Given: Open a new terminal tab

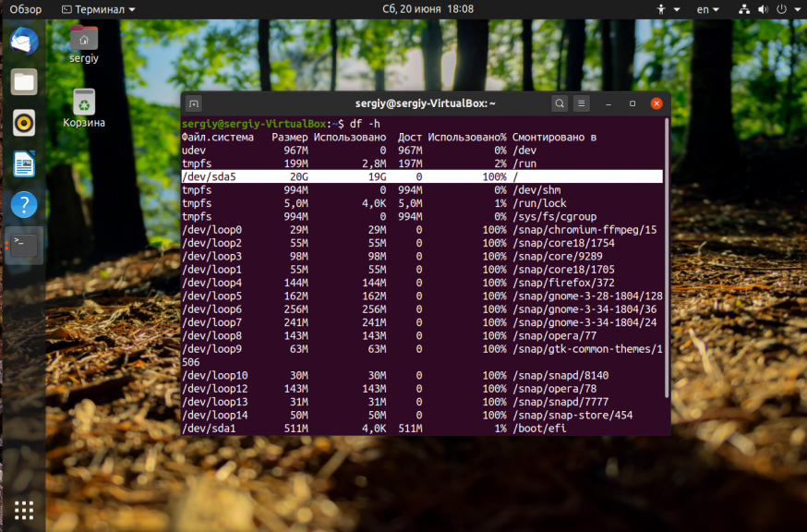Looking at the screenshot, I should click(193, 103).
